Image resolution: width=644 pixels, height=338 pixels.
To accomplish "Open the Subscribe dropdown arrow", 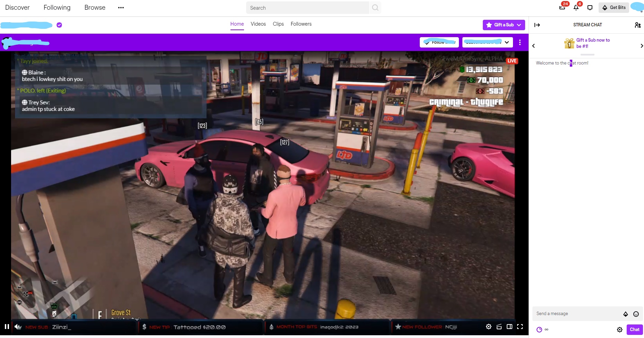I will pos(507,42).
